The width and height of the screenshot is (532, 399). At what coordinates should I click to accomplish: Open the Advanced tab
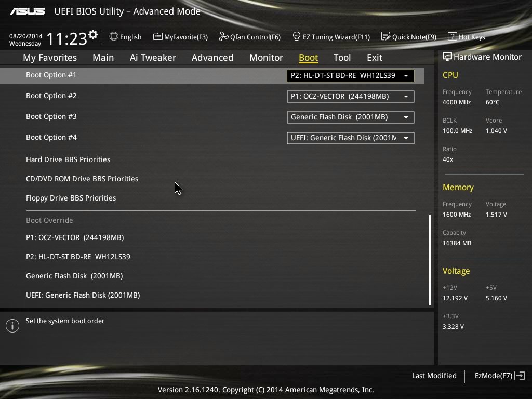(x=212, y=58)
